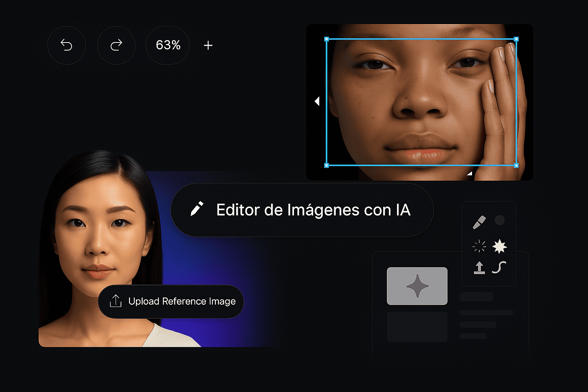588x392 pixels.
Task: Click the top-left crop handle
Action: (327, 39)
